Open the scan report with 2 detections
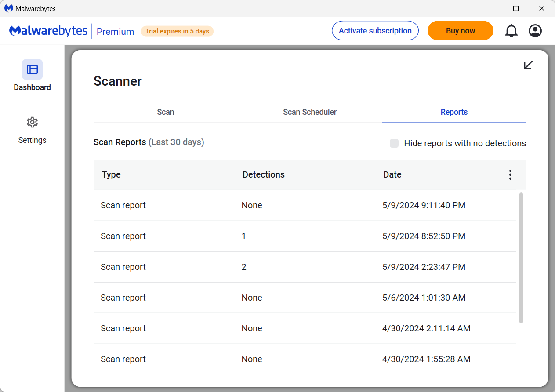 305,267
